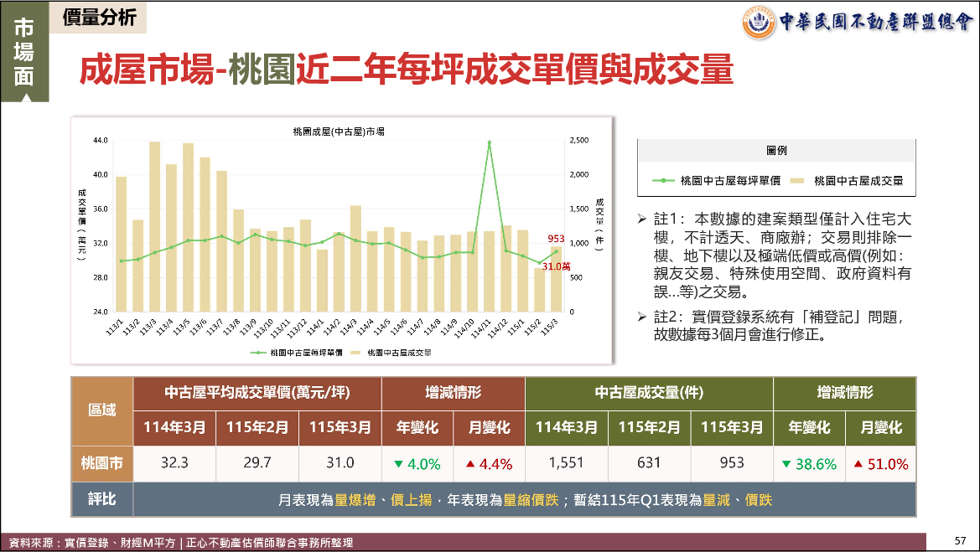The image size is (980, 552).
Task: Click beige bar swatch in 圖例 legend box
Action: [797, 180]
